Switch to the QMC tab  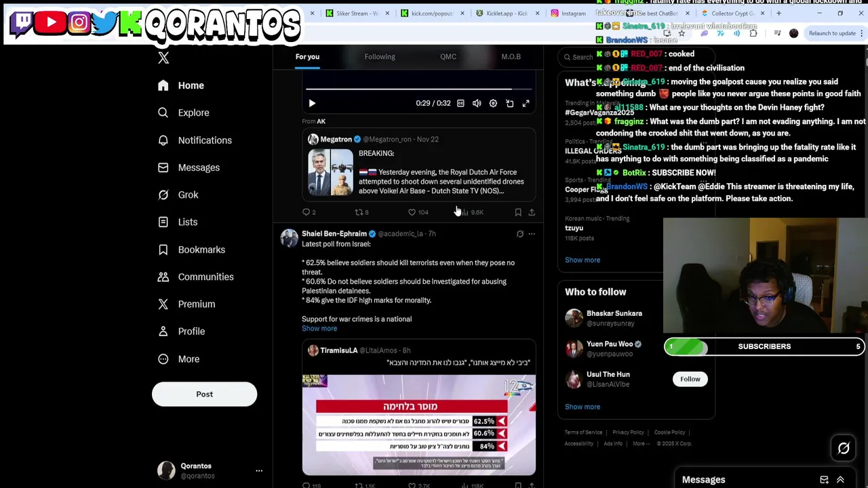point(448,57)
